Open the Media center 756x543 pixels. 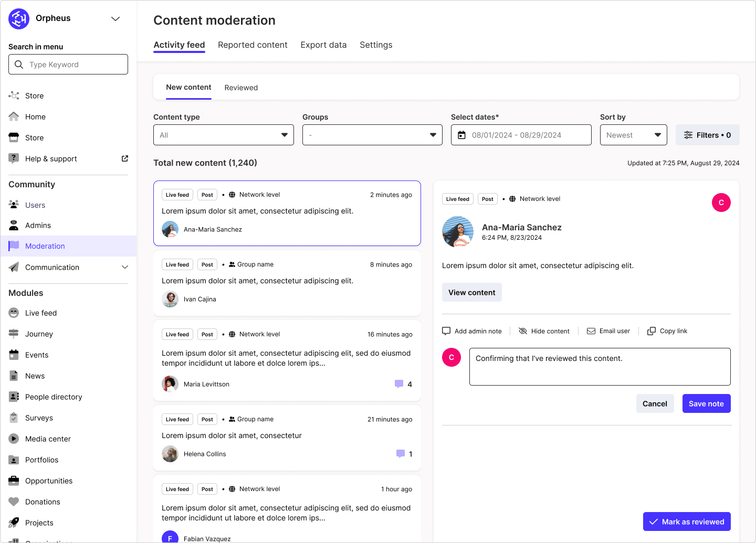coord(47,439)
